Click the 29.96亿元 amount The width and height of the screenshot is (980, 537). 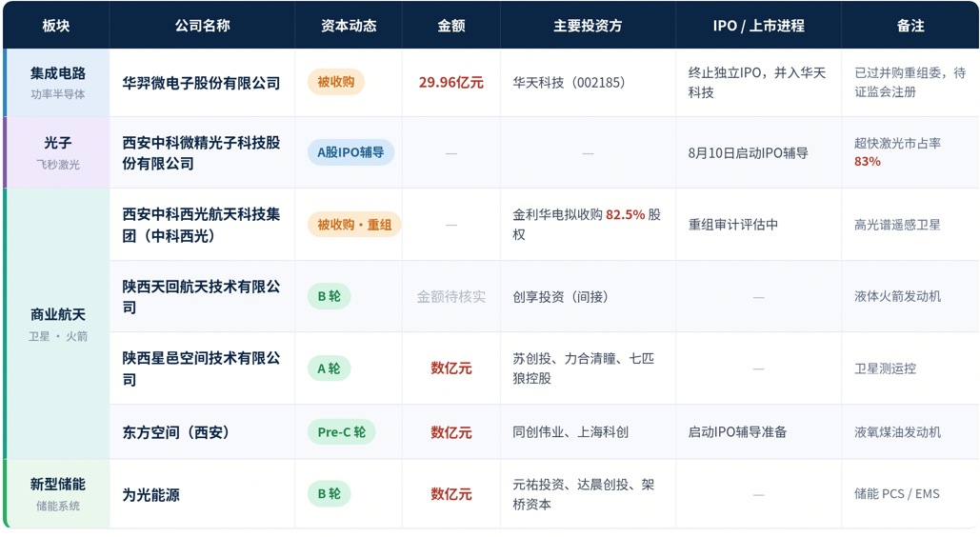point(450,83)
